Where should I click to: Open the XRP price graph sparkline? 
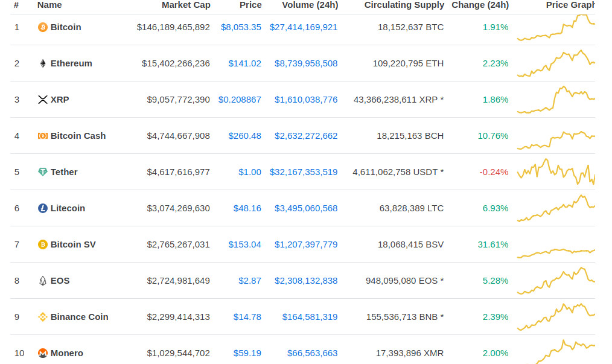pos(556,100)
